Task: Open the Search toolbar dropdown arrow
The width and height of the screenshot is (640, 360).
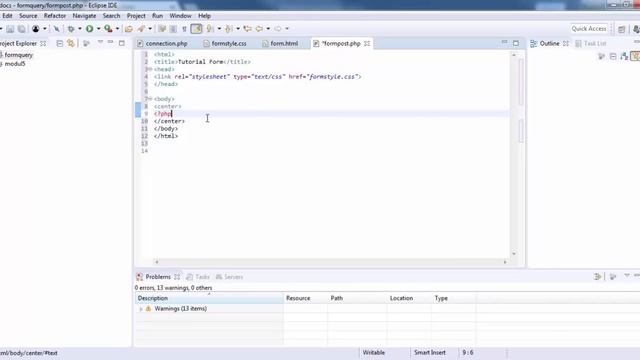Action: tap(150, 29)
